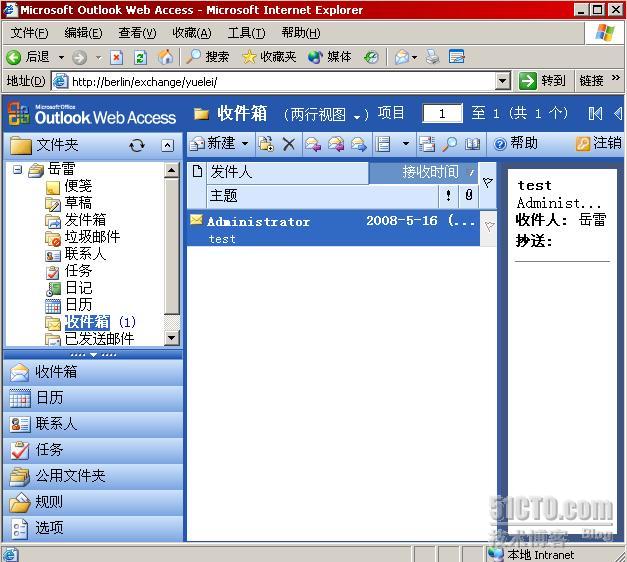627x562 pixels.
Task: Click the attachment column header icon
Action: pyautogui.click(x=469, y=195)
